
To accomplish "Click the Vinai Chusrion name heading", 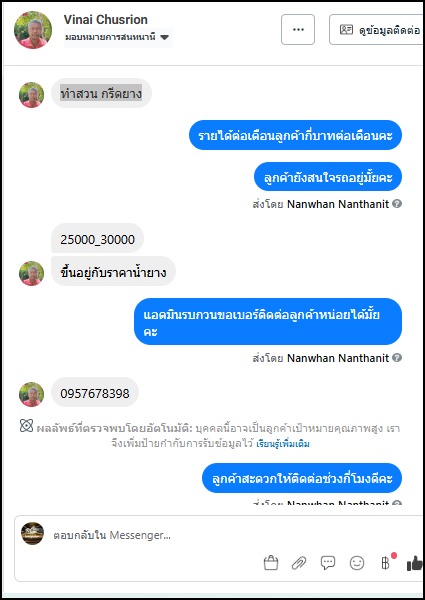I will 106,20.
